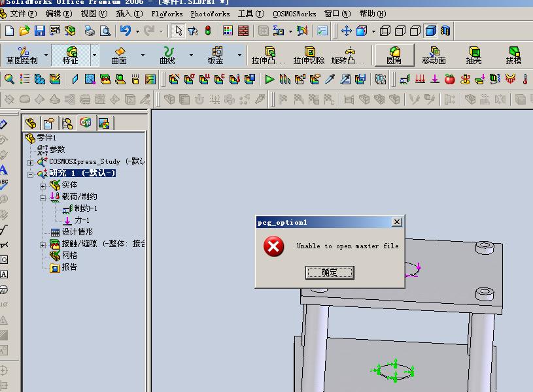The width and height of the screenshot is (533, 392).
Task: Close the pcg_option1 error dialog
Action: pos(397,222)
